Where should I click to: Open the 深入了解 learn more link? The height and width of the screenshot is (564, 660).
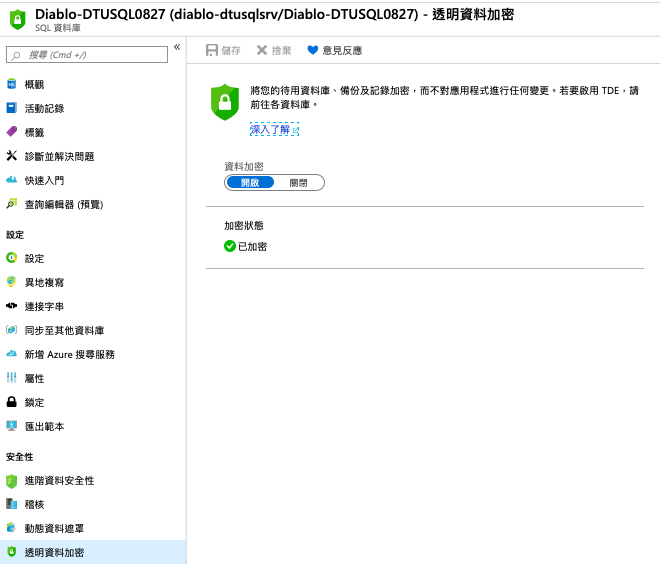pos(274,129)
